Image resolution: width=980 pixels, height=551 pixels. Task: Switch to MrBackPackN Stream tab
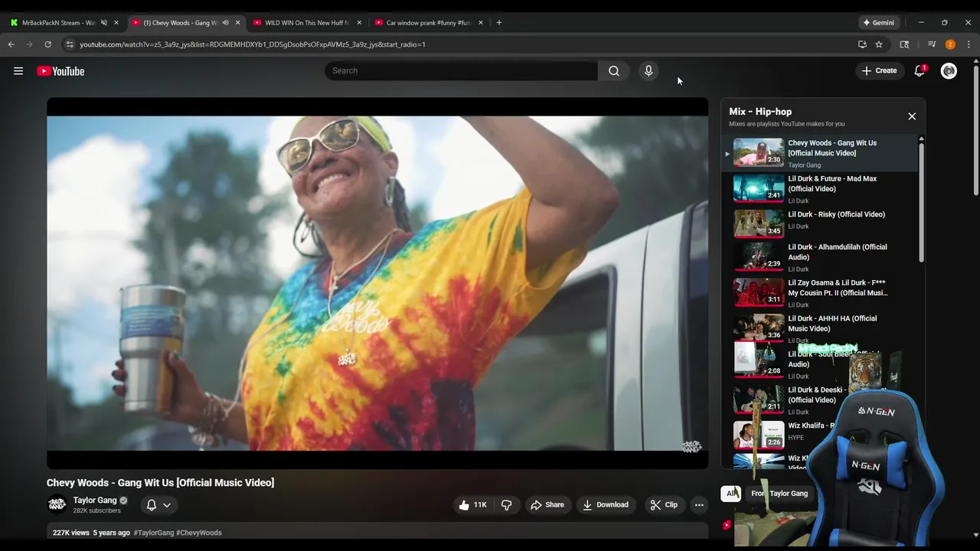[58, 23]
